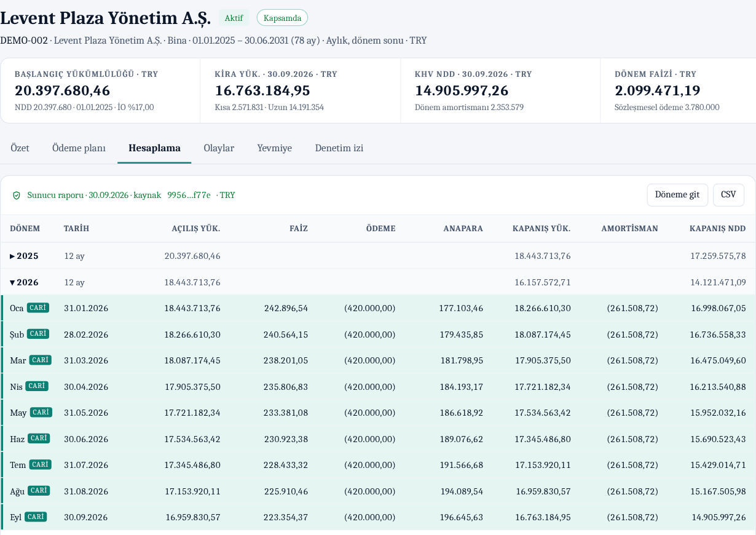The height and width of the screenshot is (535, 756).
Task: Click the Döneme git button
Action: point(677,195)
